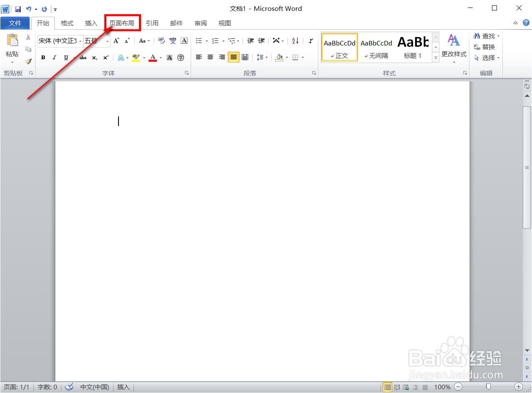The width and height of the screenshot is (532, 393).
Task: Click the Sort A-Z icon
Action: pos(295,41)
